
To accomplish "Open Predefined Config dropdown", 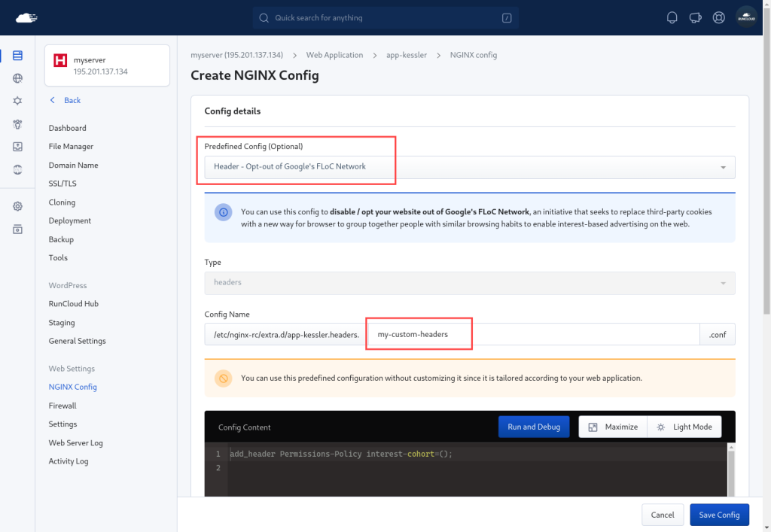I will (470, 167).
